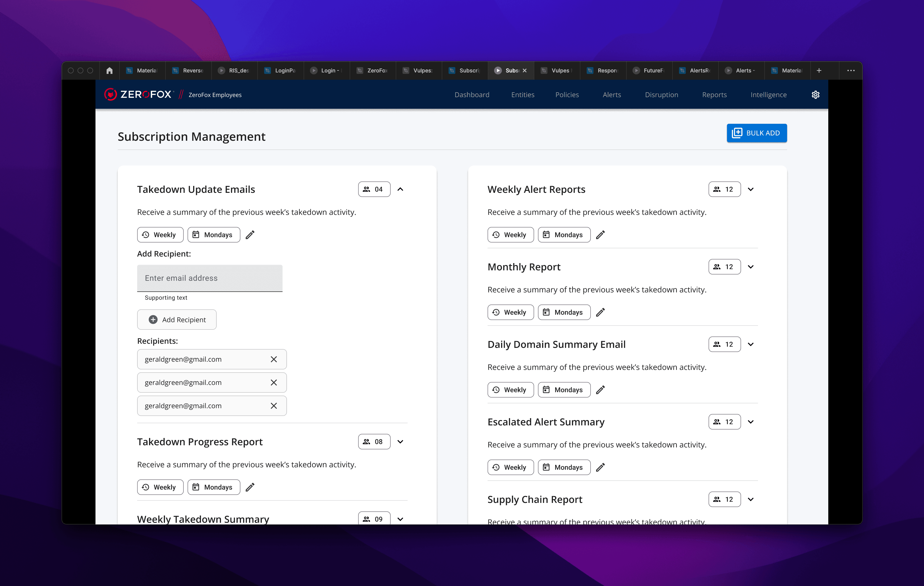Image resolution: width=924 pixels, height=586 pixels.
Task: Go to the Alerts navigation tab
Action: pos(612,95)
